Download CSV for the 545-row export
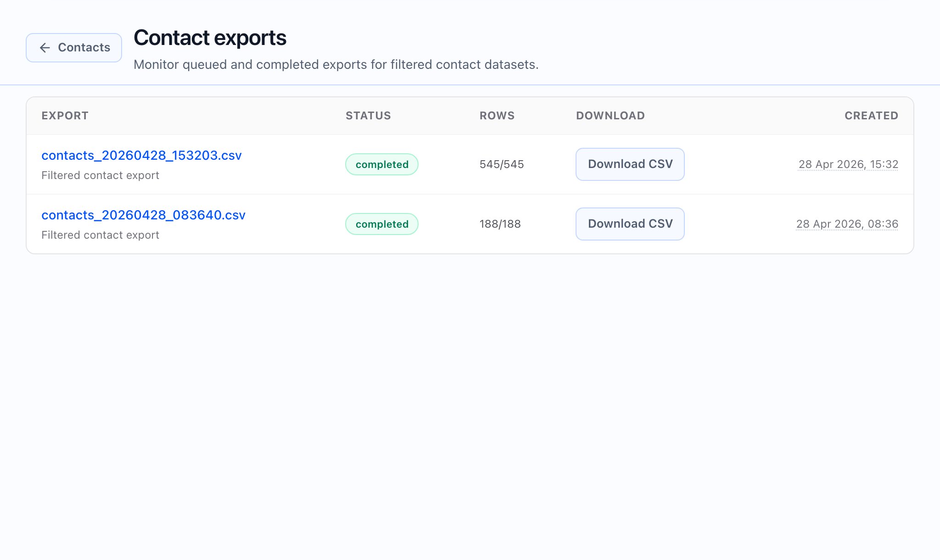Viewport: 940px width, 560px height. [x=630, y=164]
